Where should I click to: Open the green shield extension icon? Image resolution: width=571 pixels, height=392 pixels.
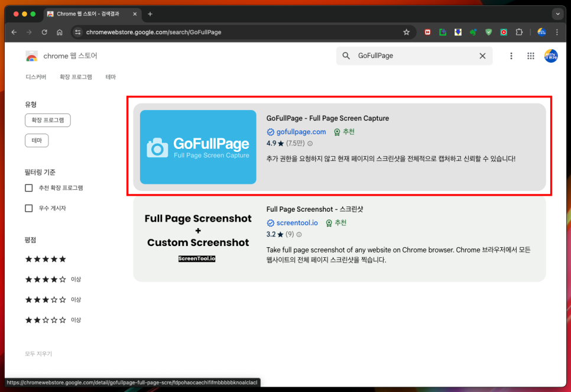point(489,33)
